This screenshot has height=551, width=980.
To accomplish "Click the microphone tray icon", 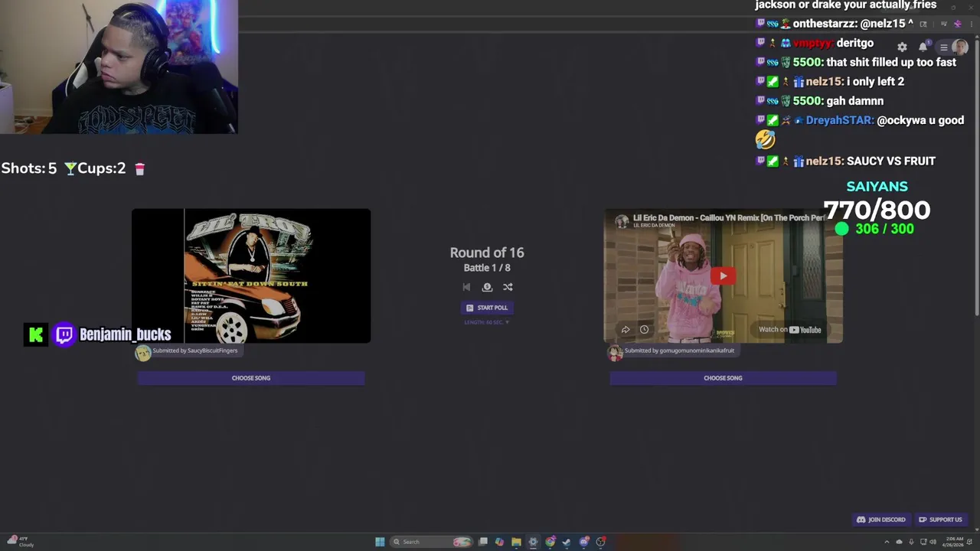I will click(x=911, y=542).
